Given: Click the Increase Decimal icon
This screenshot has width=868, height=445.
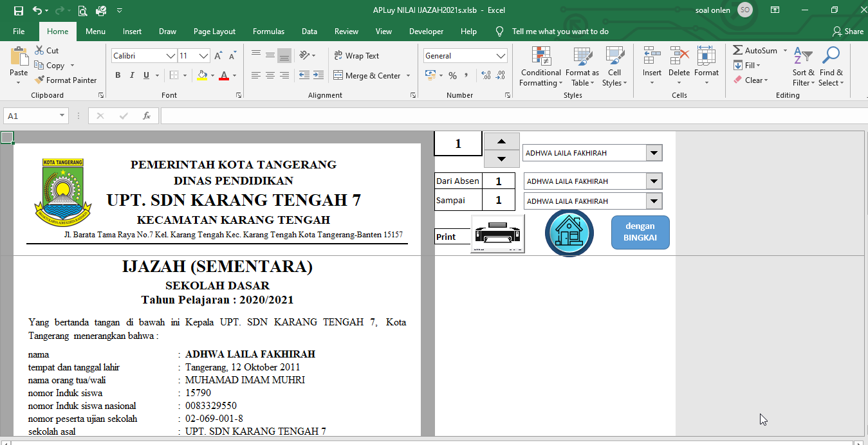Looking at the screenshot, I should coord(485,75).
